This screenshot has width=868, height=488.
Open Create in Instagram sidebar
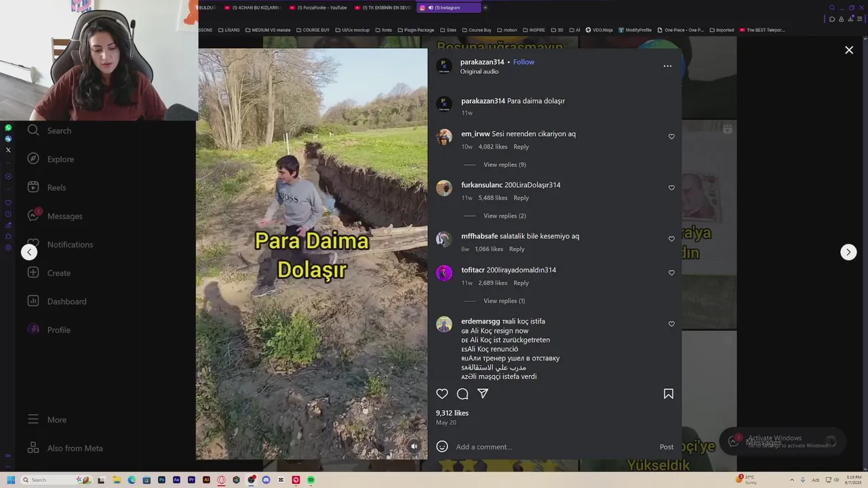click(x=49, y=273)
